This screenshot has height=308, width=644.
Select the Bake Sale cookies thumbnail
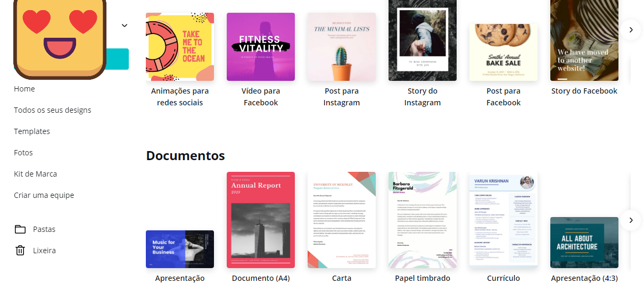pyautogui.click(x=503, y=52)
